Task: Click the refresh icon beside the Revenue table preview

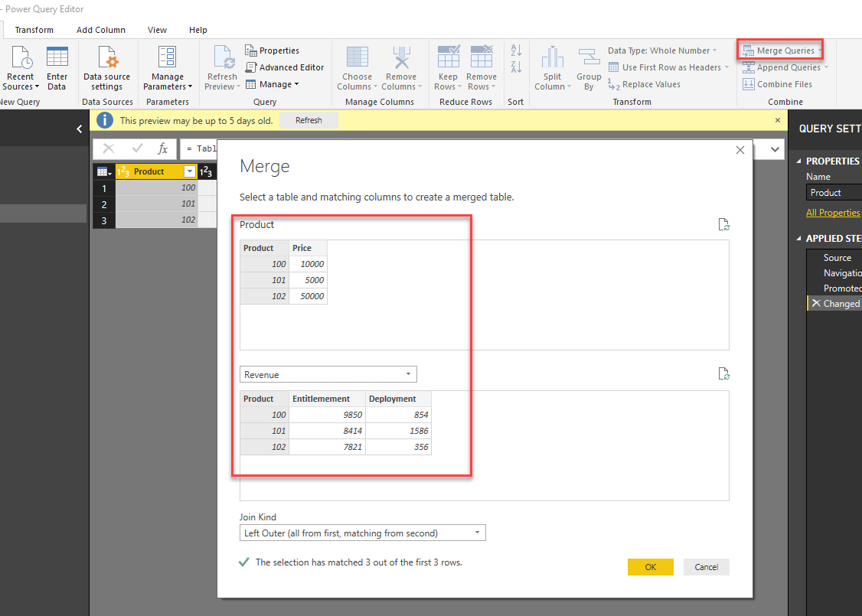Action: point(724,373)
